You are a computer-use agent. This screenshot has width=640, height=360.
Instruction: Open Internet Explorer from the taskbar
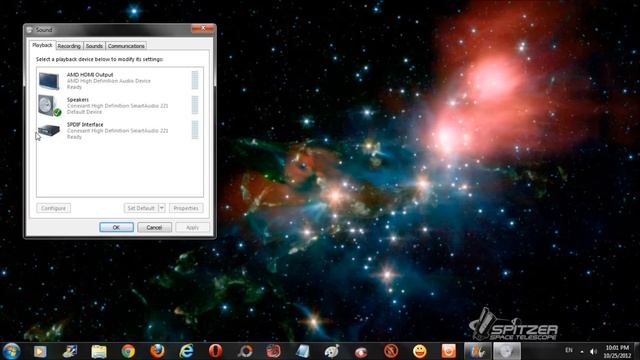point(187,351)
